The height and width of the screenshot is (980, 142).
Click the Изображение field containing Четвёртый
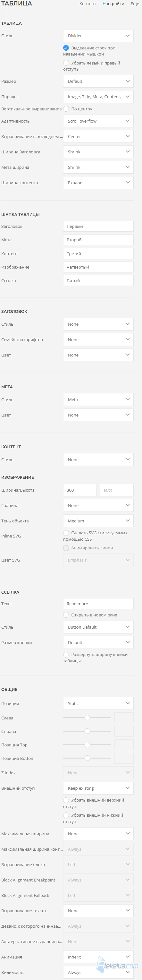click(98, 267)
